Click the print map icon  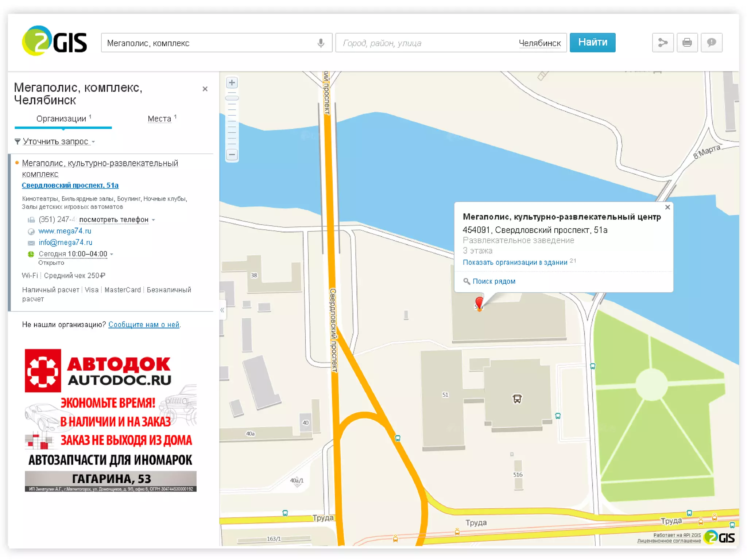687,43
